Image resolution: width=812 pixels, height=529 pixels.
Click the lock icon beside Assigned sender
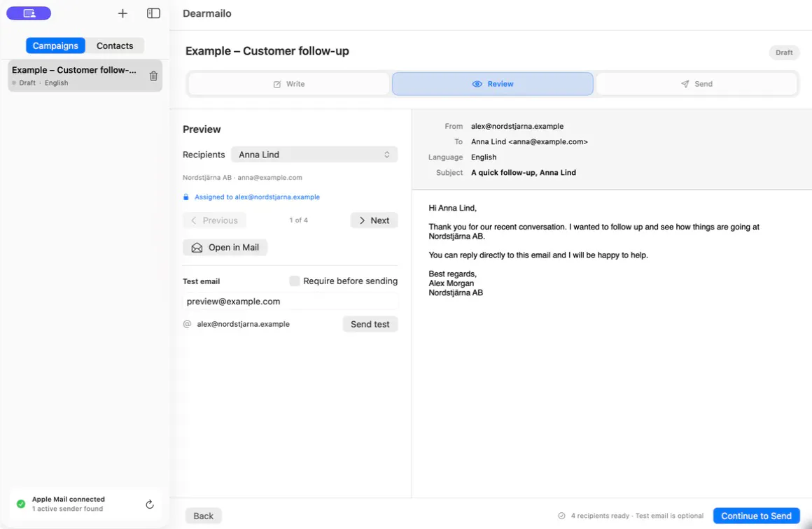point(186,197)
